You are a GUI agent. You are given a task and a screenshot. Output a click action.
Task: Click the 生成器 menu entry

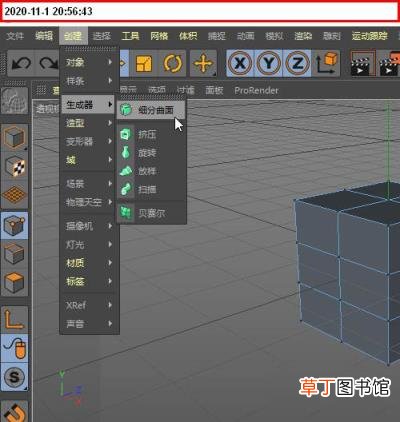pyautogui.click(x=88, y=105)
